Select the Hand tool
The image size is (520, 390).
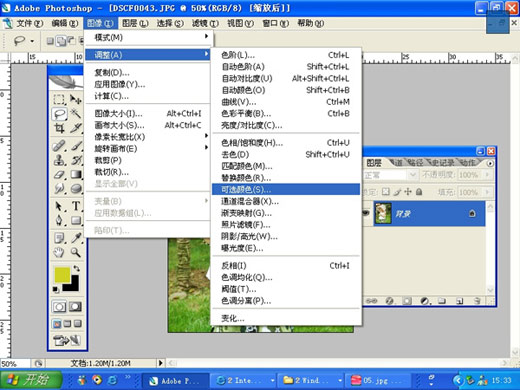(59, 252)
